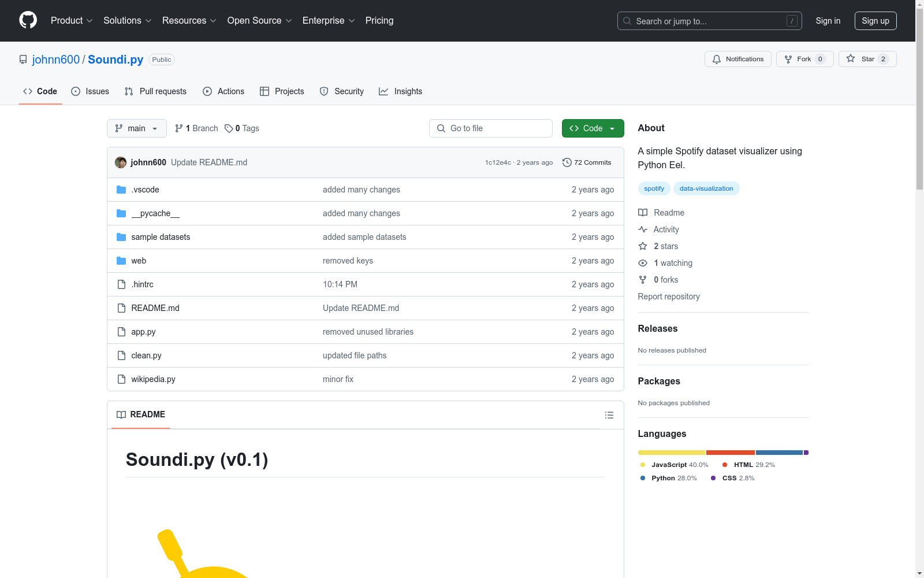
Task: Open the 72 Commits link
Action: [x=587, y=162]
